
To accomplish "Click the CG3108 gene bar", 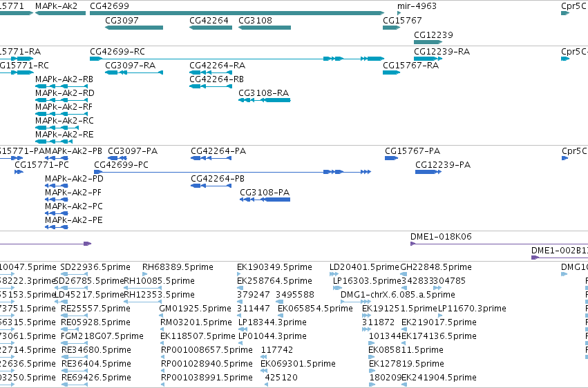I will (265, 28).
